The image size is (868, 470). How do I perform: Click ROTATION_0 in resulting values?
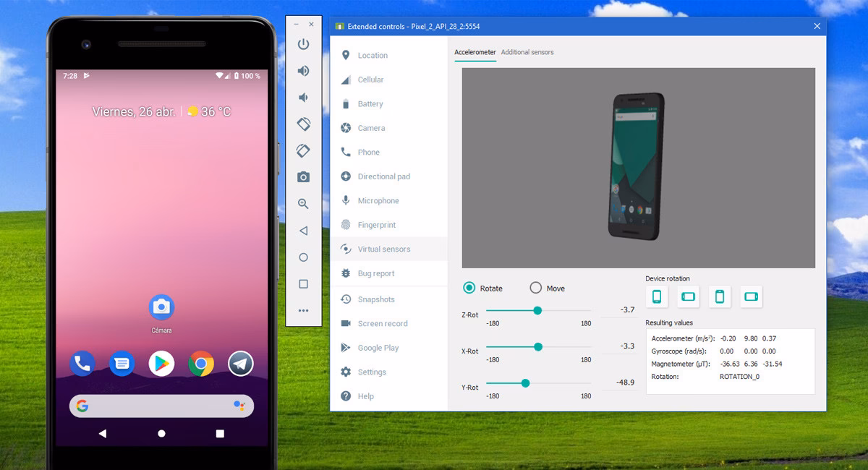(739, 377)
